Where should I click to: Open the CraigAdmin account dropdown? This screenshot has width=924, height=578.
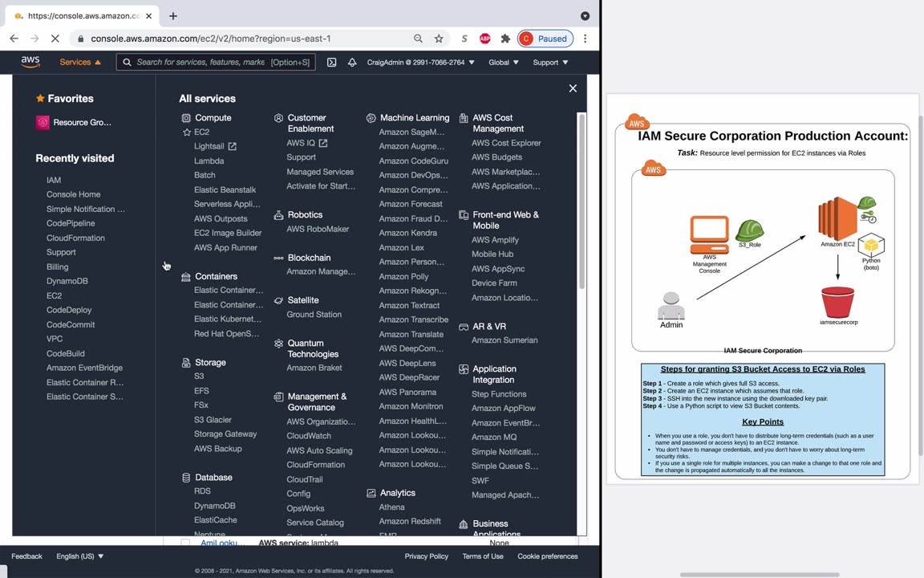421,62
